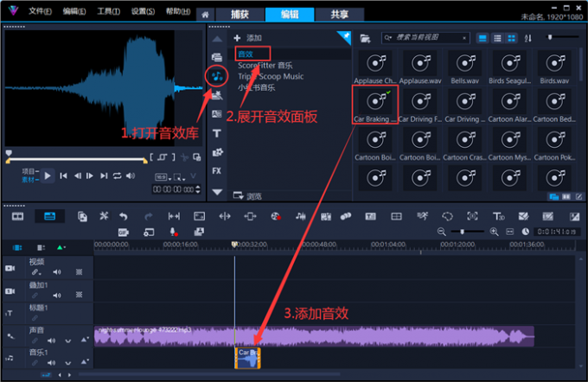Jump to preview start
Screen dimensions: 588x382
63,175
